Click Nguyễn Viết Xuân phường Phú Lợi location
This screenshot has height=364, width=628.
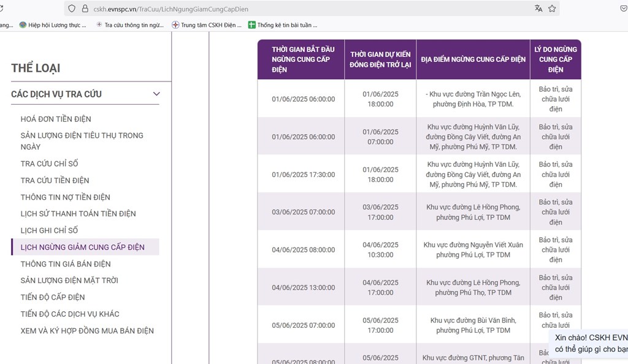pyautogui.click(x=473, y=249)
